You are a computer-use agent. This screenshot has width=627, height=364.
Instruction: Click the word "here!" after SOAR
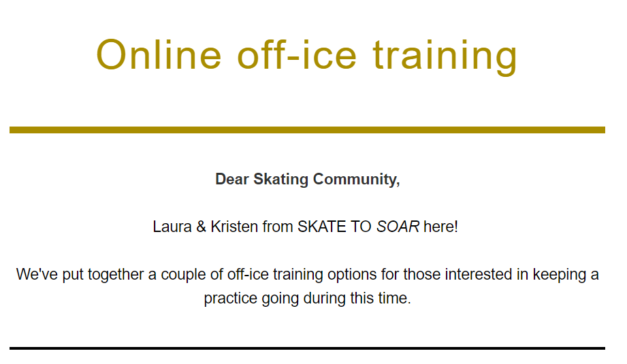[x=440, y=227]
